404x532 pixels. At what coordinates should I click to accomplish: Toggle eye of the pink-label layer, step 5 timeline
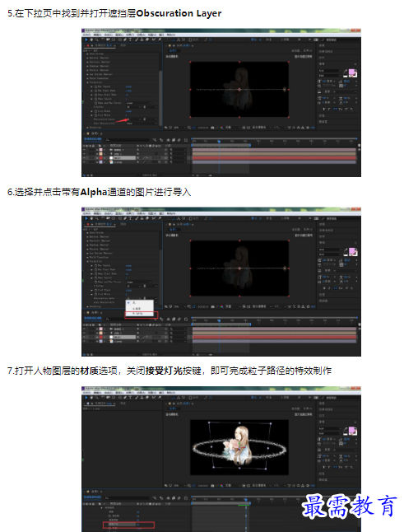click(84, 150)
